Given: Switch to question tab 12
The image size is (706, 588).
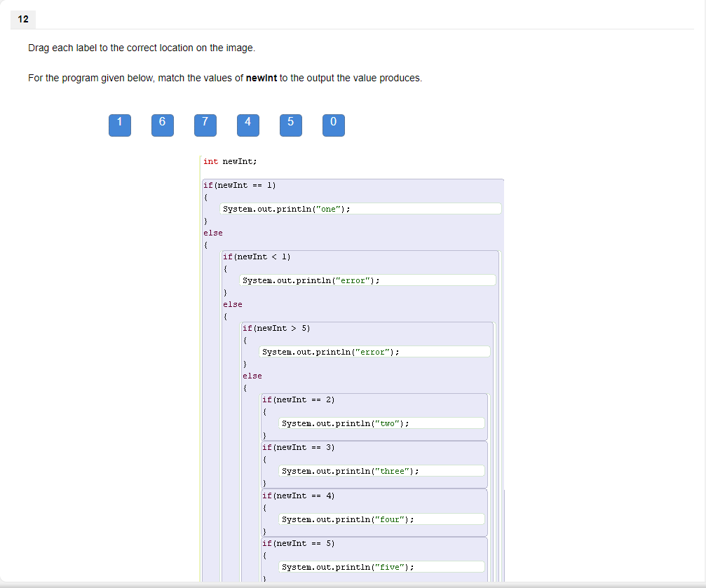Looking at the screenshot, I should pos(23,20).
